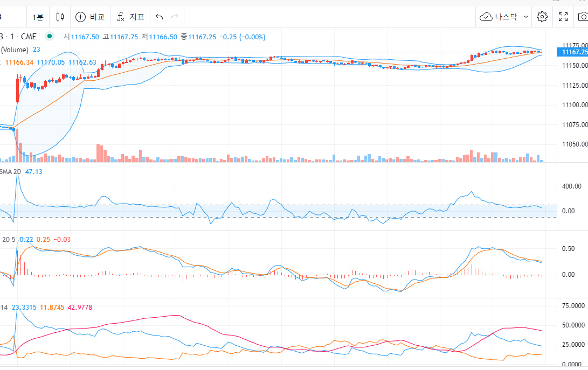Open the fx 지표 indicators menu
The width and height of the screenshot is (588, 370).
130,17
